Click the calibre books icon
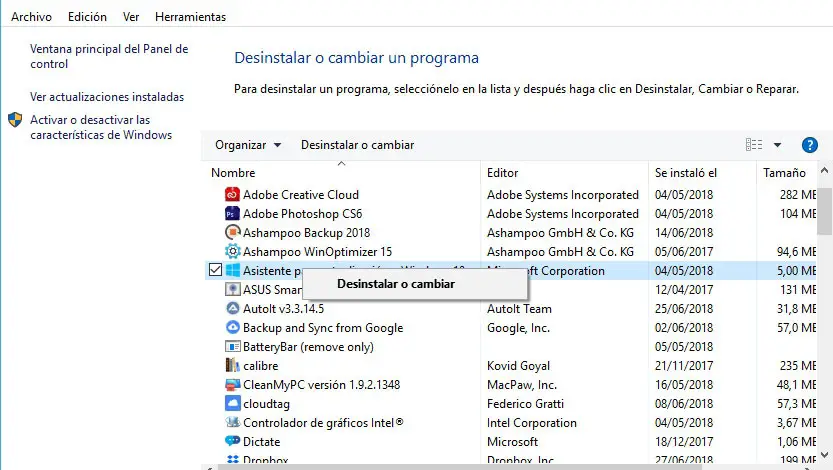 pos(232,365)
